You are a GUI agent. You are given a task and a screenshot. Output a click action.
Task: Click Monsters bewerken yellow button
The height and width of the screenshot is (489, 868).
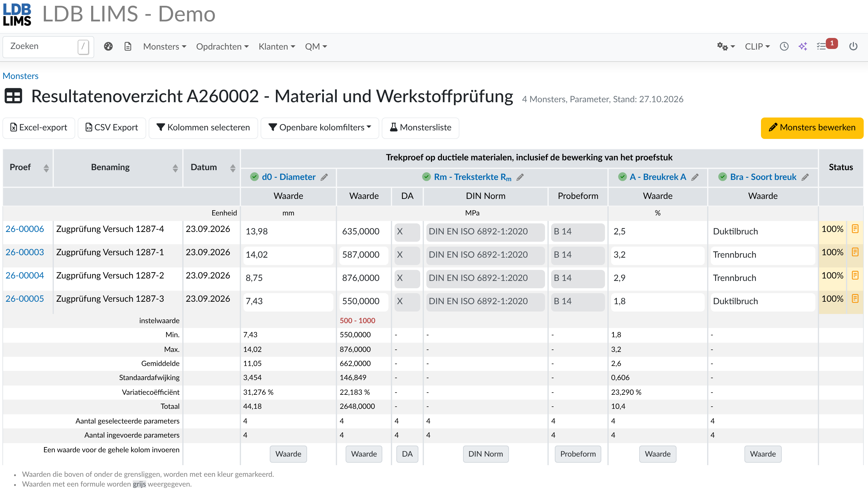(812, 128)
